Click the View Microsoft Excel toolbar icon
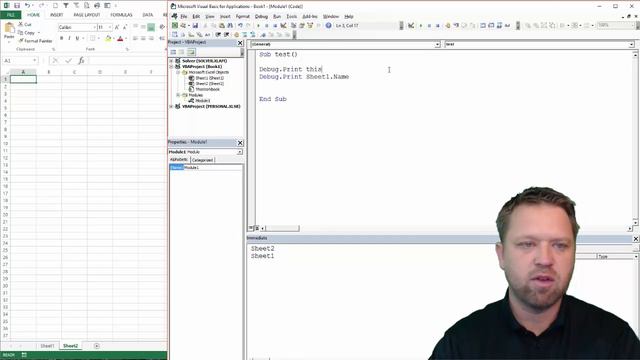The width and height of the screenshot is (640, 360). tap(175, 26)
